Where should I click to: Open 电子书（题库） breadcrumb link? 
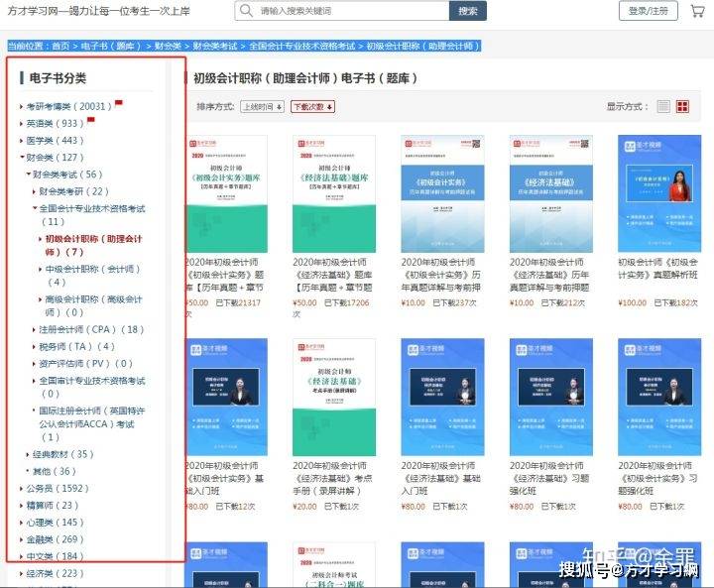111,46
